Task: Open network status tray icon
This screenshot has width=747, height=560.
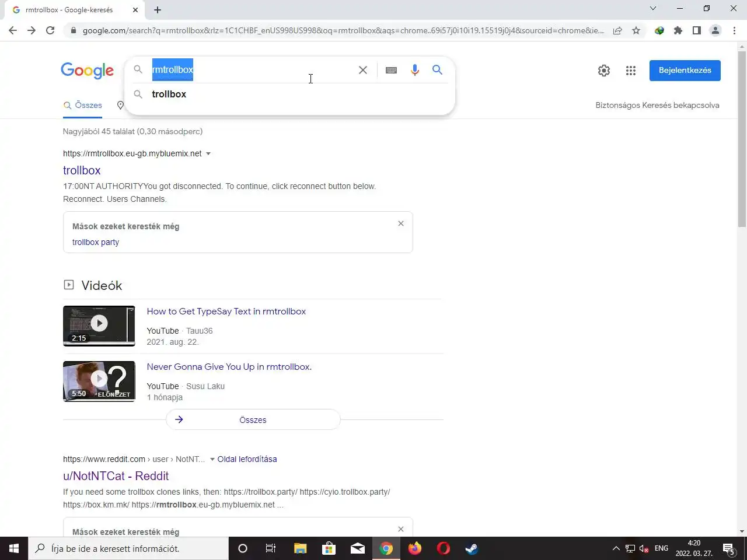Action: tap(630, 548)
